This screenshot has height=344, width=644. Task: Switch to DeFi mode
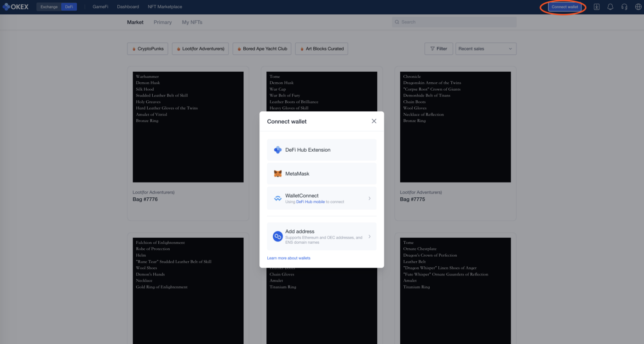tap(69, 7)
